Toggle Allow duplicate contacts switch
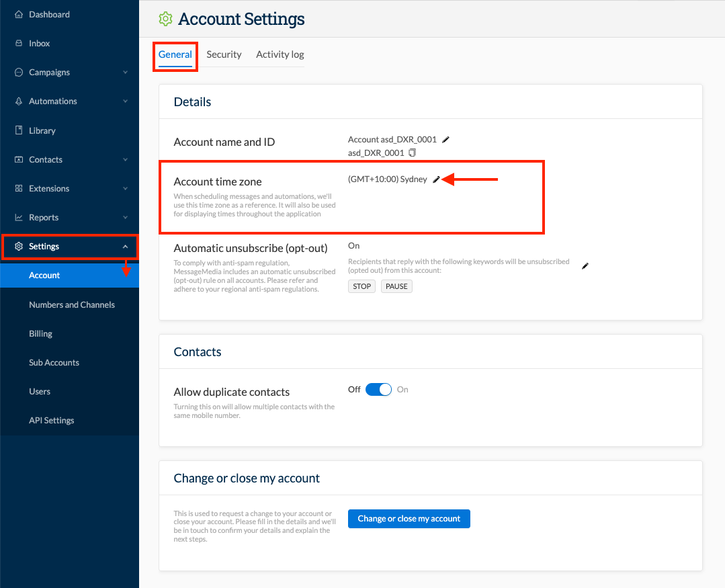Image resolution: width=725 pixels, height=588 pixels. 378,390
